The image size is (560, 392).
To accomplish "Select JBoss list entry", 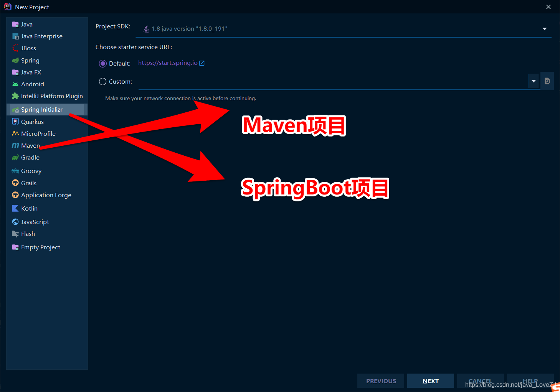I will pyautogui.click(x=47, y=48).
